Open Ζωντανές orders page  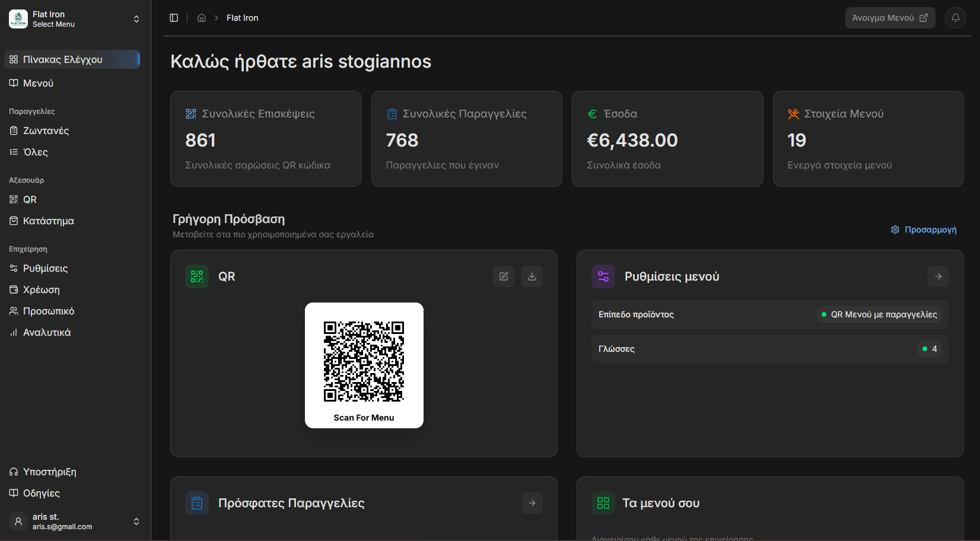pyautogui.click(x=72, y=131)
